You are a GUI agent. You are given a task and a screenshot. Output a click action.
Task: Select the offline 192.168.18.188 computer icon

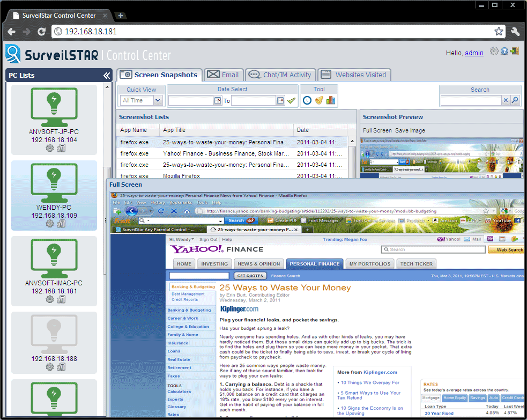point(54,334)
